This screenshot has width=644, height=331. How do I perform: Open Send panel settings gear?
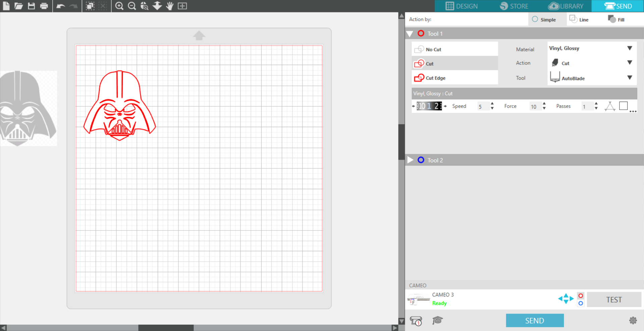coord(633,321)
